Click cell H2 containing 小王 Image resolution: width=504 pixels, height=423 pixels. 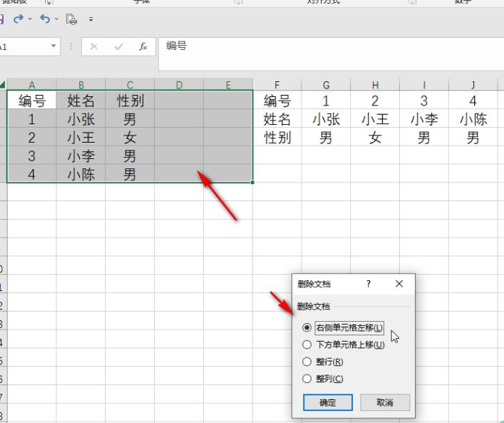pyautogui.click(x=375, y=118)
